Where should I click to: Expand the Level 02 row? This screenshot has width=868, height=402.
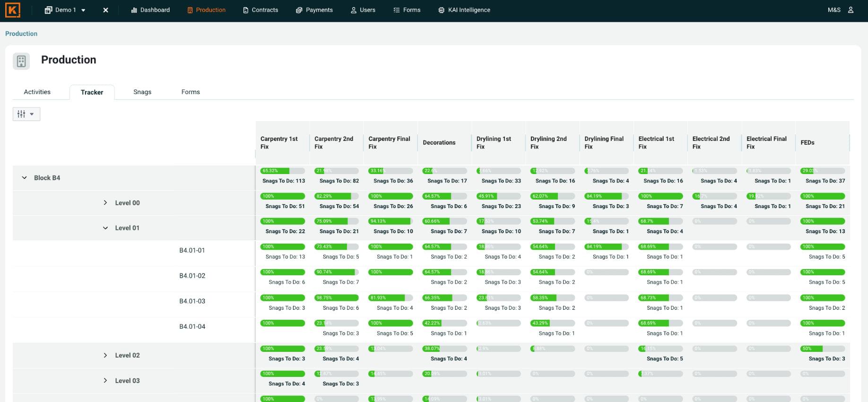pyautogui.click(x=105, y=355)
